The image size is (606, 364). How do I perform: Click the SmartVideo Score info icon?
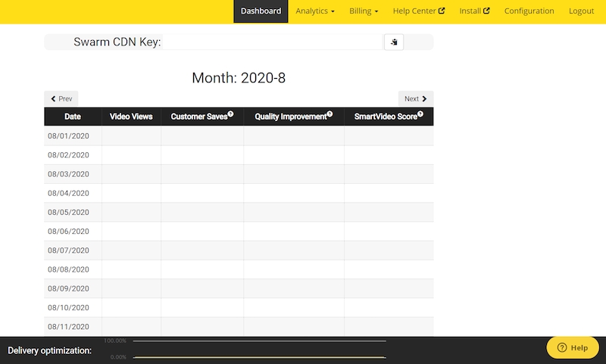tap(420, 114)
